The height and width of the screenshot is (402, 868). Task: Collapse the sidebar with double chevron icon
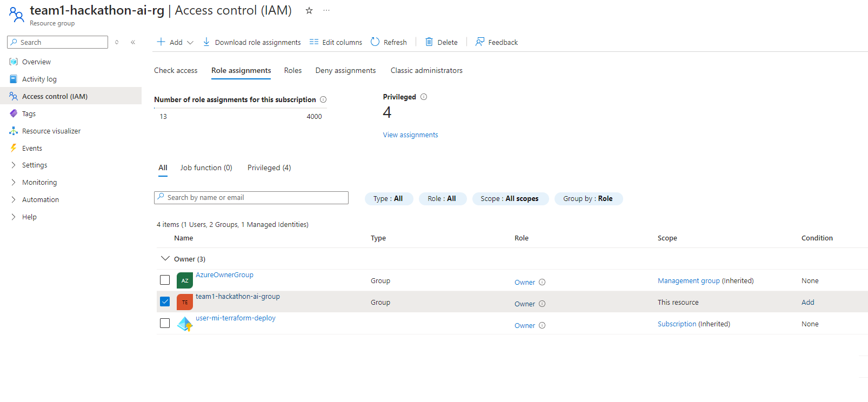point(133,42)
